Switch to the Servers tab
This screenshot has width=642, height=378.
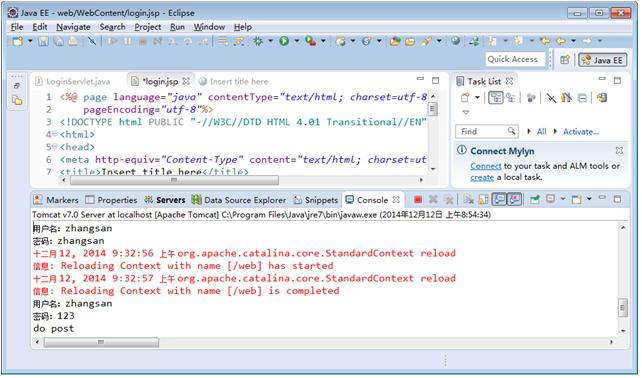click(166, 200)
